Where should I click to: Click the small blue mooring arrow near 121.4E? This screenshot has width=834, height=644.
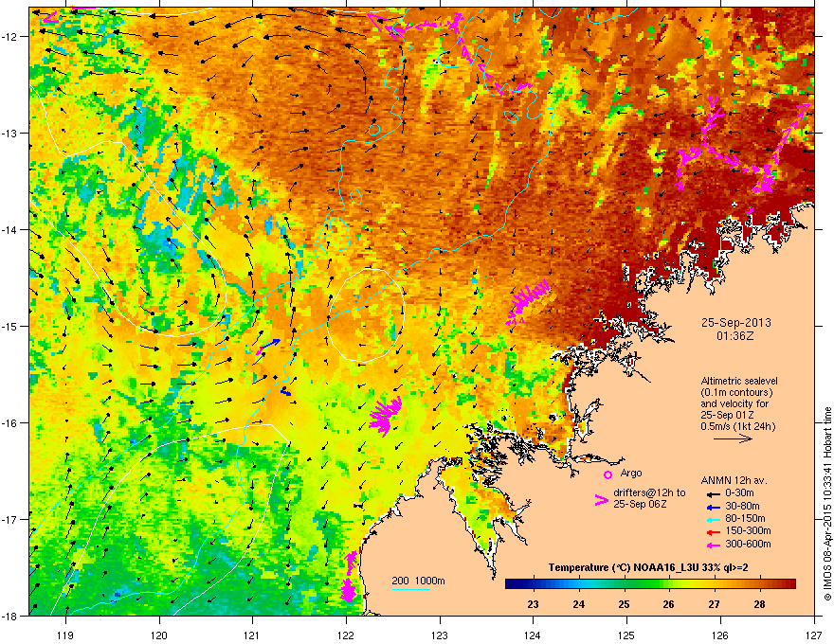285,392
